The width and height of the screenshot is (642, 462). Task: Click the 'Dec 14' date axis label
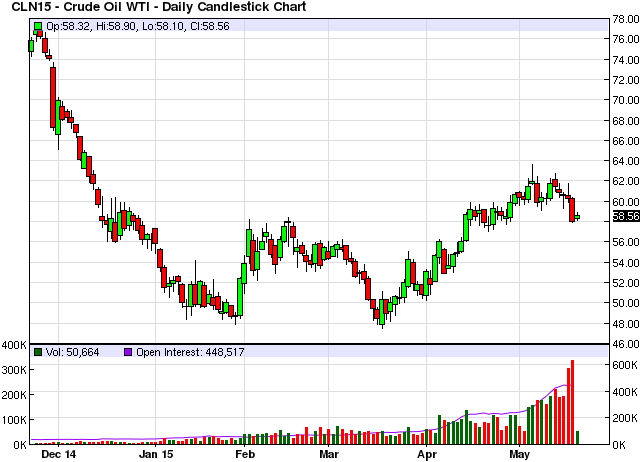click(59, 454)
